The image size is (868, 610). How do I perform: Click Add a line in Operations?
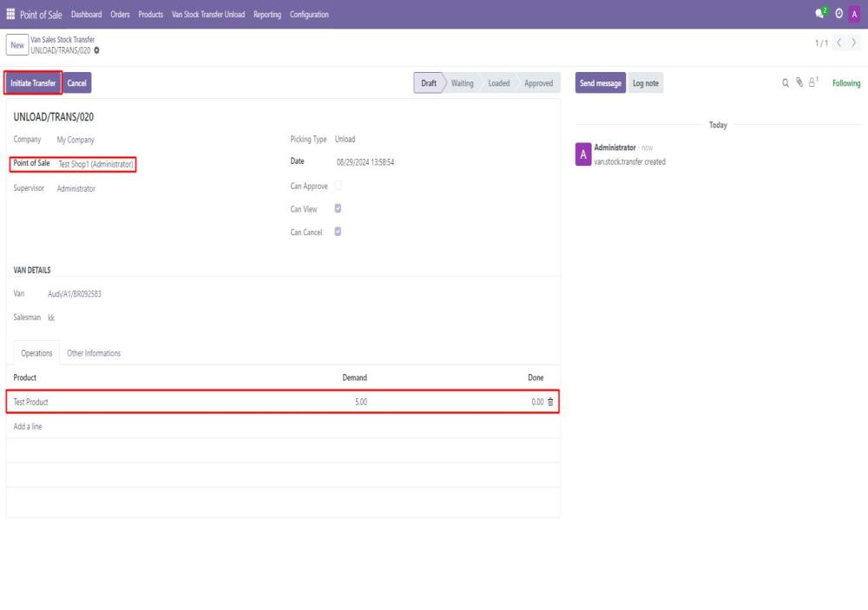28,426
